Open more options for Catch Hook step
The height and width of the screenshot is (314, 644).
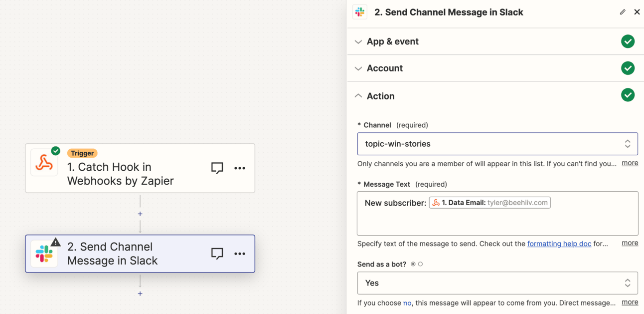(240, 168)
